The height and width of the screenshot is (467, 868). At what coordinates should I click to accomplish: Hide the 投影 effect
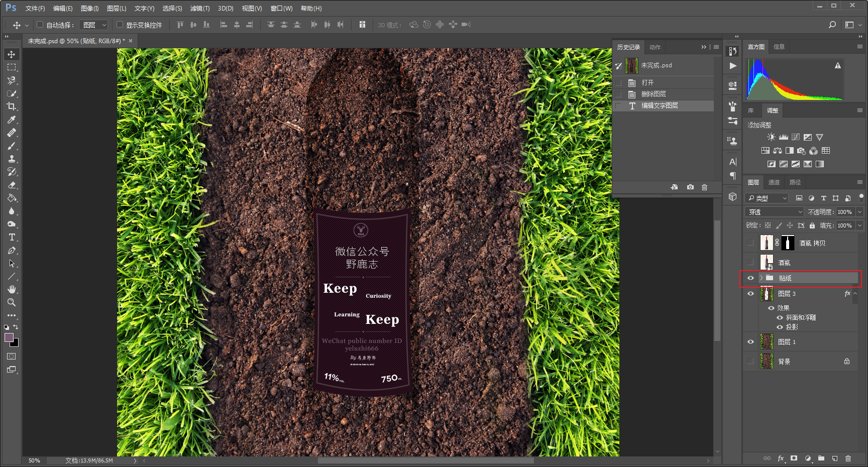(780, 327)
